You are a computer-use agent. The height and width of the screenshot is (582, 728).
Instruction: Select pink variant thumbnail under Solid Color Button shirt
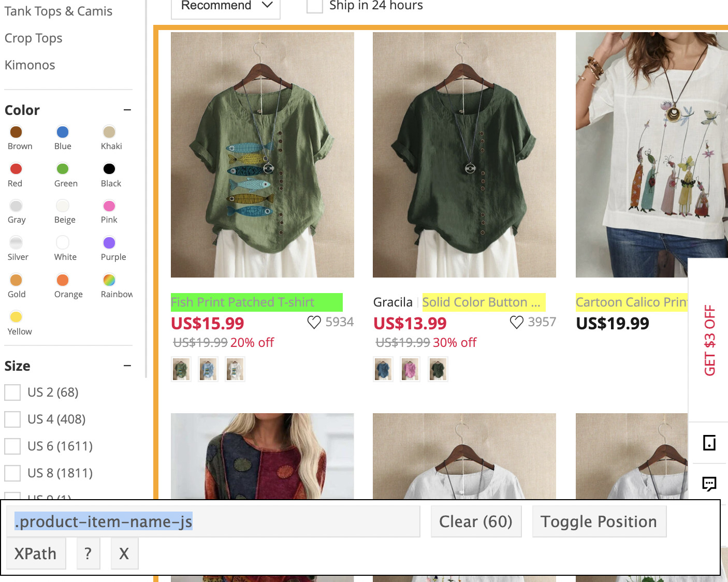410,369
